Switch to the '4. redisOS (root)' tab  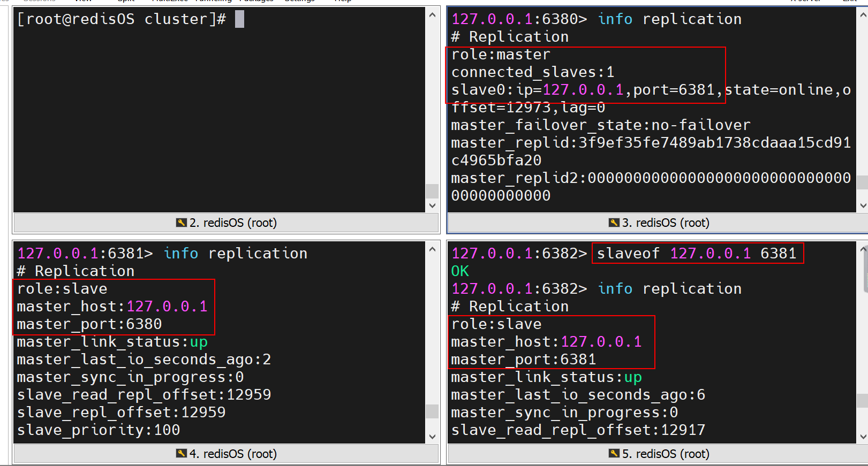(x=226, y=454)
